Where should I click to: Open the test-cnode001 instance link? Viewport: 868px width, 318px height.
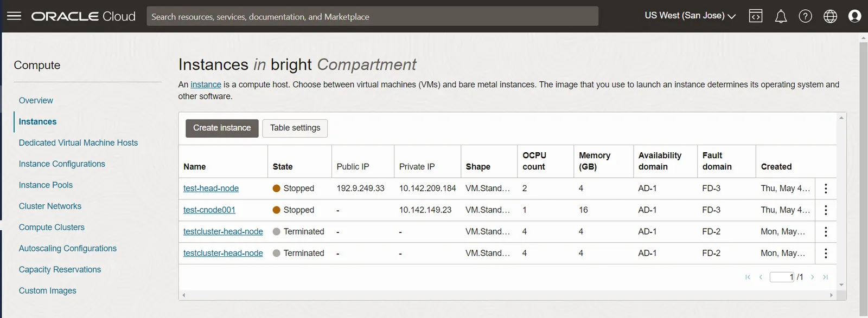pyautogui.click(x=209, y=210)
